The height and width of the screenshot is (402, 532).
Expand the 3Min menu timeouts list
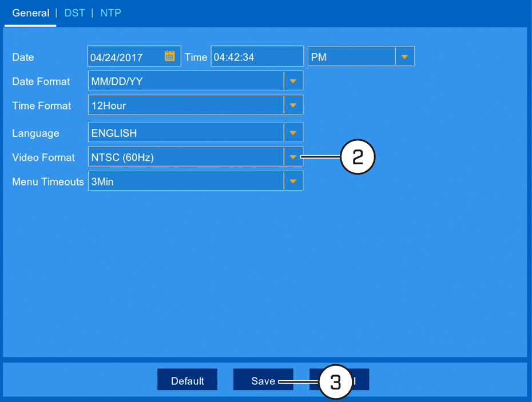coord(196,182)
